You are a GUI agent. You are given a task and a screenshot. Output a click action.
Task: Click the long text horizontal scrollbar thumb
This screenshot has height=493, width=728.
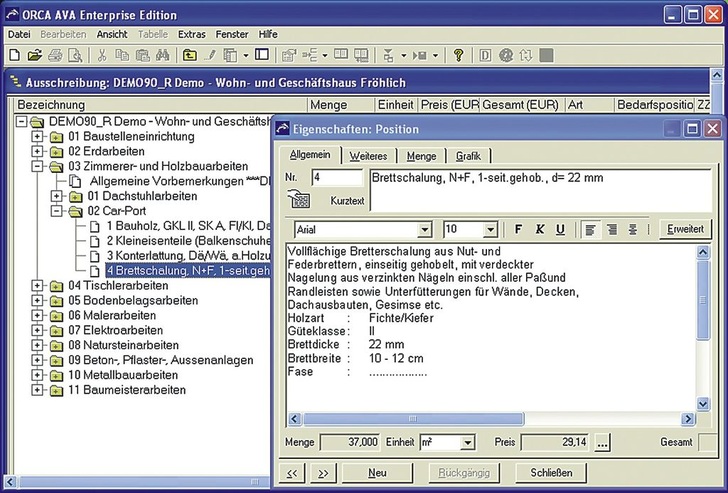413,419
